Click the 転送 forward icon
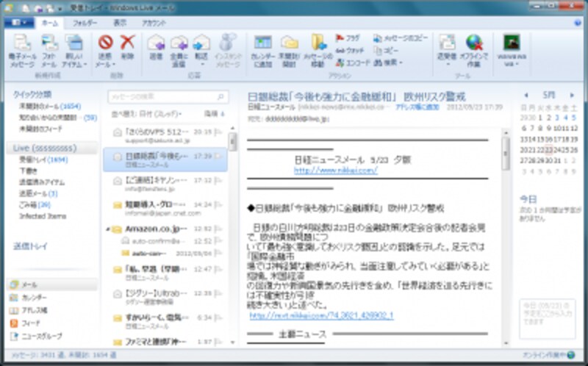 click(x=201, y=43)
